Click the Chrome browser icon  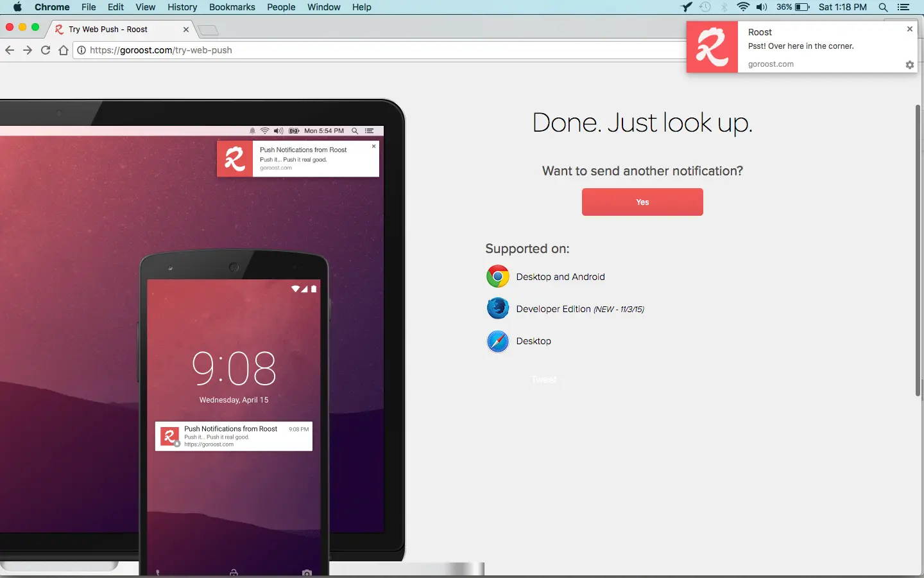point(498,277)
